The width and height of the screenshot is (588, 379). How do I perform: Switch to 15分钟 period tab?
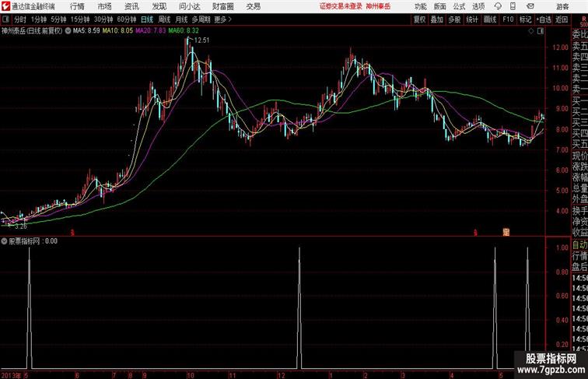click(x=80, y=19)
